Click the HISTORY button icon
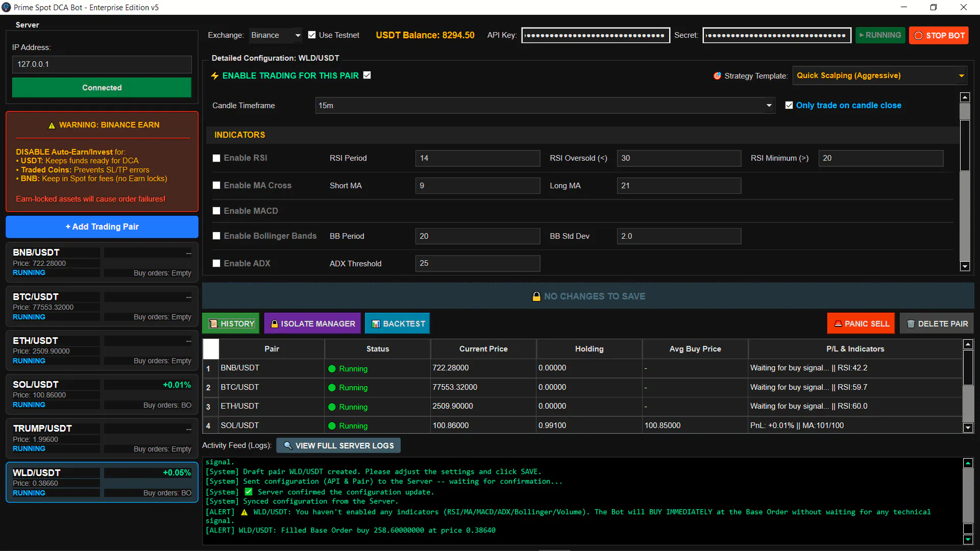The image size is (980, 551). tap(213, 324)
